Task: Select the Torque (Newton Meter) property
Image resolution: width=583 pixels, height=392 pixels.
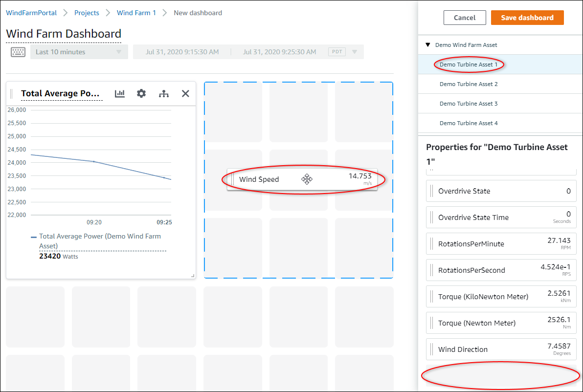Action: pyautogui.click(x=501, y=323)
